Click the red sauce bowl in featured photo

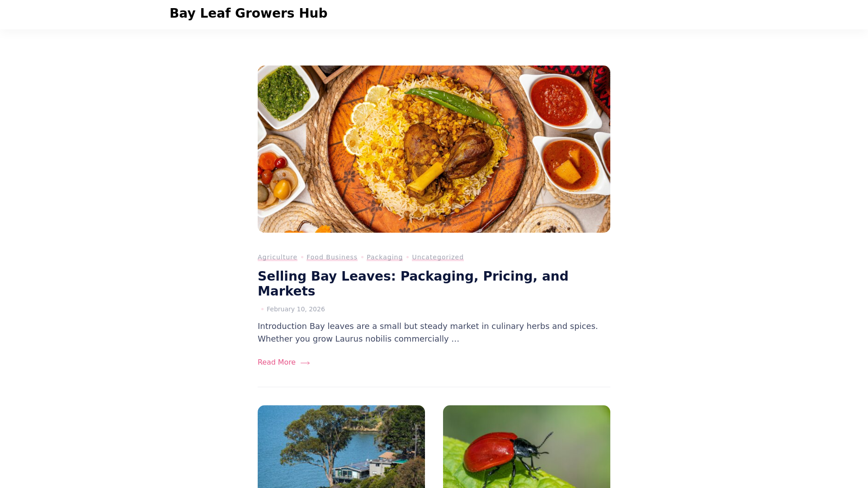coord(560,102)
